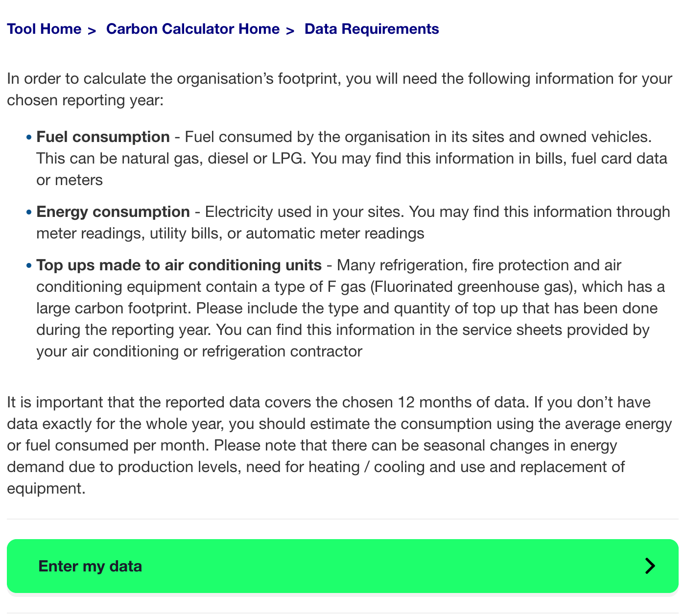
Task: Select the bold Energy consumption heading
Action: tap(113, 212)
